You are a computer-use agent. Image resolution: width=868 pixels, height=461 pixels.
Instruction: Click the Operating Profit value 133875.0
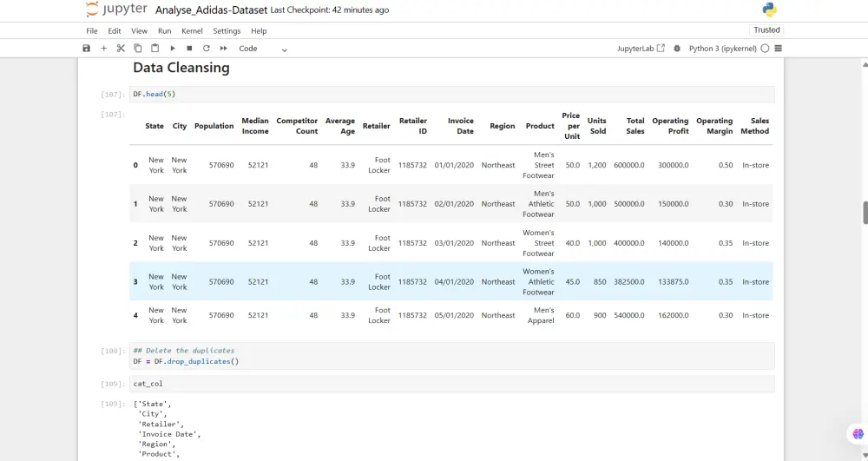coord(674,281)
